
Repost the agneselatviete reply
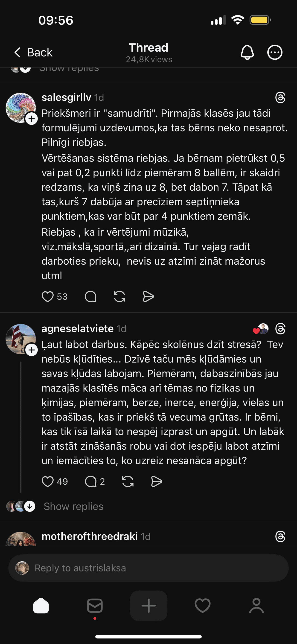click(128, 481)
